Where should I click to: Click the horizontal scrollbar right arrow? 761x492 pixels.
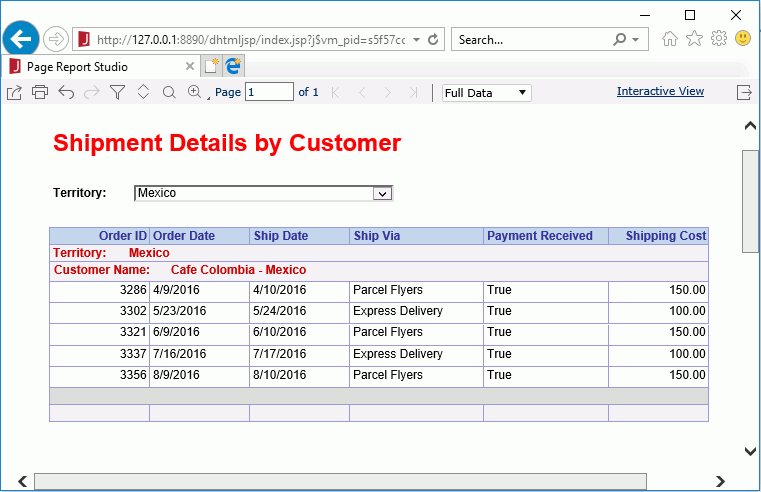(x=720, y=481)
